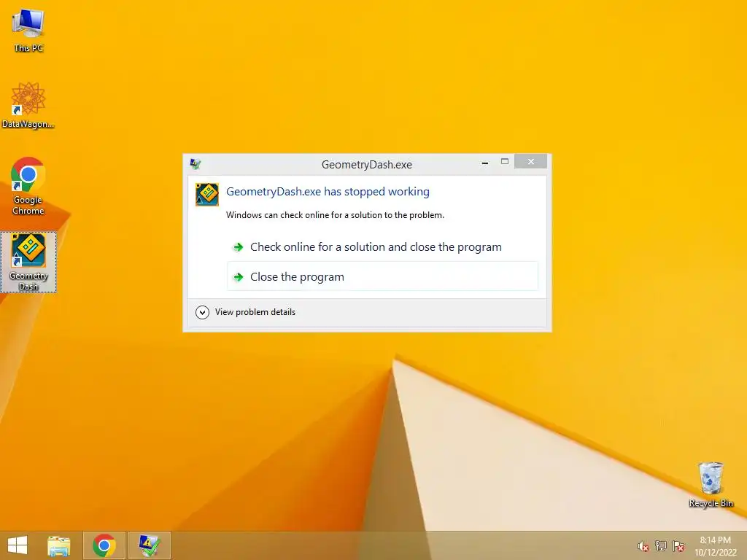
Task: Click the Geometry Dash icon in the dialog
Action: [x=207, y=194]
